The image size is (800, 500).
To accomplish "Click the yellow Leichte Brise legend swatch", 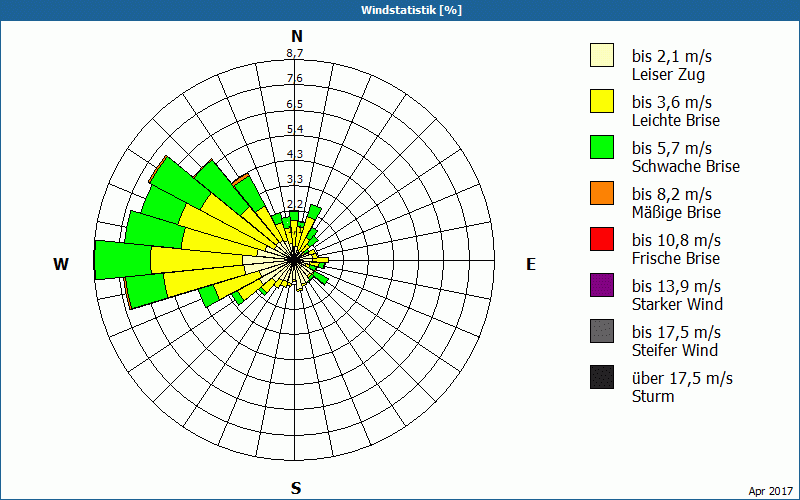I will [602, 101].
